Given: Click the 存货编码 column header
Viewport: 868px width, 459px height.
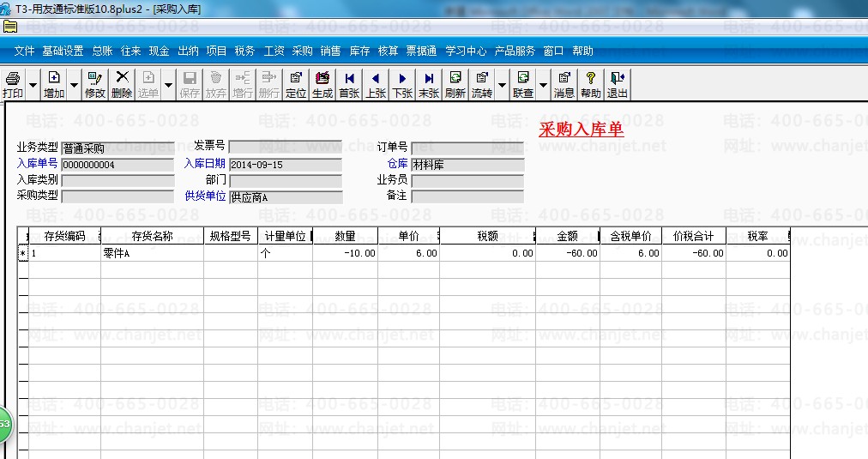Looking at the screenshot, I should tap(64, 237).
